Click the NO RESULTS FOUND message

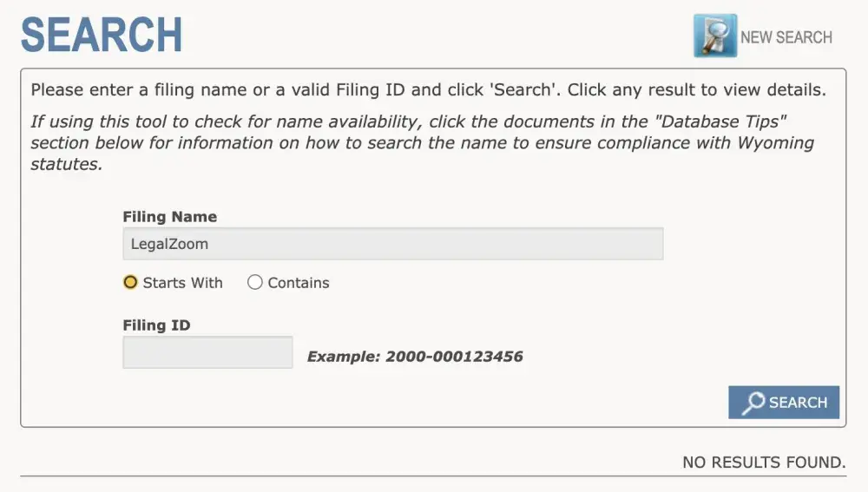click(764, 462)
